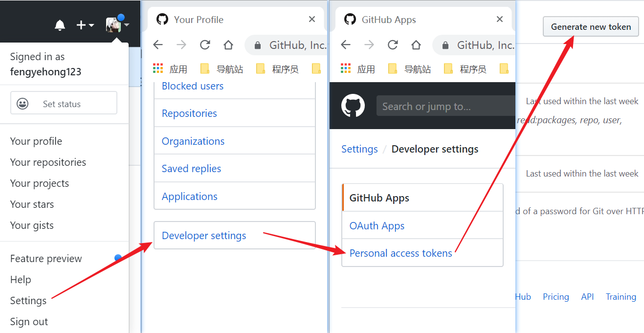Close the GitHub Apps tab
This screenshot has width=644, height=333.
tap(500, 20)
